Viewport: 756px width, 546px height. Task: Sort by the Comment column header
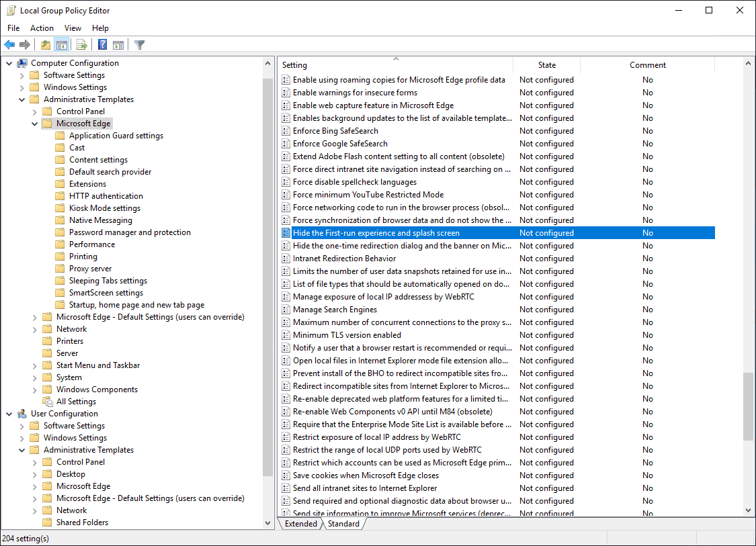(648, 65)
